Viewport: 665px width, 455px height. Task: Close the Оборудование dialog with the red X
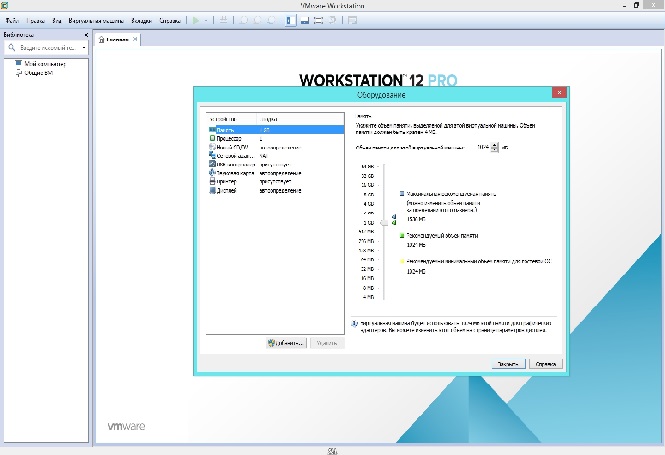(x=559, y=92)
